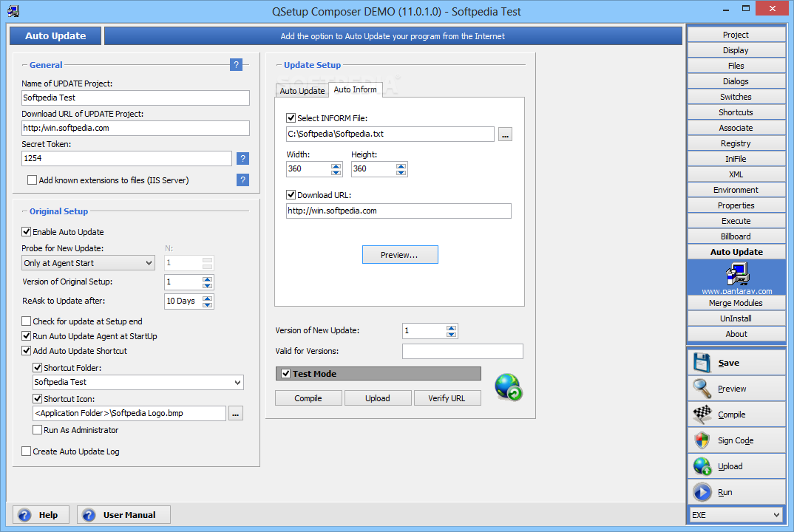Visit www.pantaray.com link
Screen dimensions: 794x532
pyautogui.click(x=737, y=291)
